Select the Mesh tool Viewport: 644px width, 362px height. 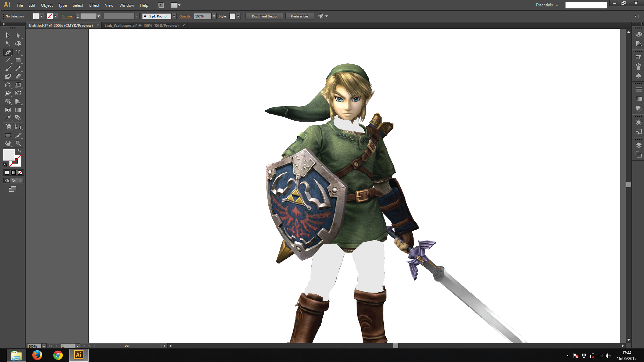point(8,110)
